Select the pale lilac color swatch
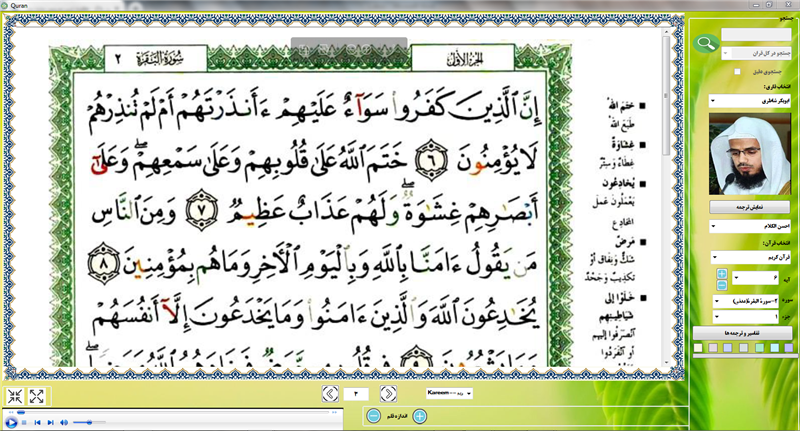 (x=713, y=348)
